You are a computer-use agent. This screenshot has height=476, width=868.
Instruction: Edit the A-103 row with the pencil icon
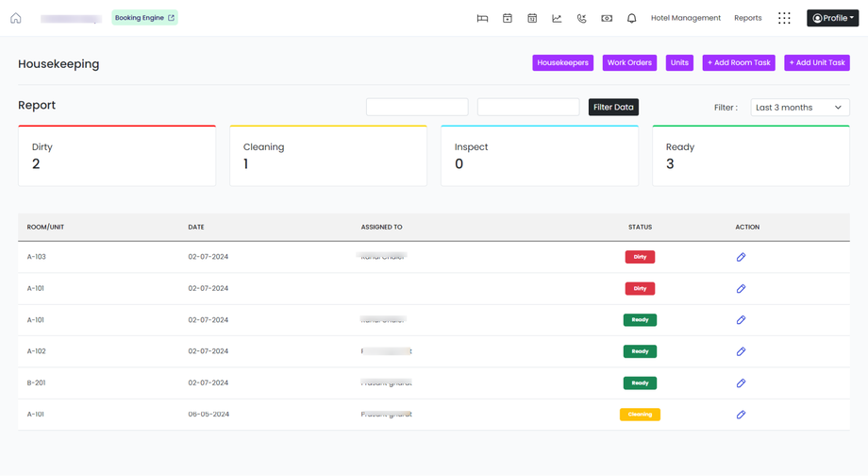741,257
